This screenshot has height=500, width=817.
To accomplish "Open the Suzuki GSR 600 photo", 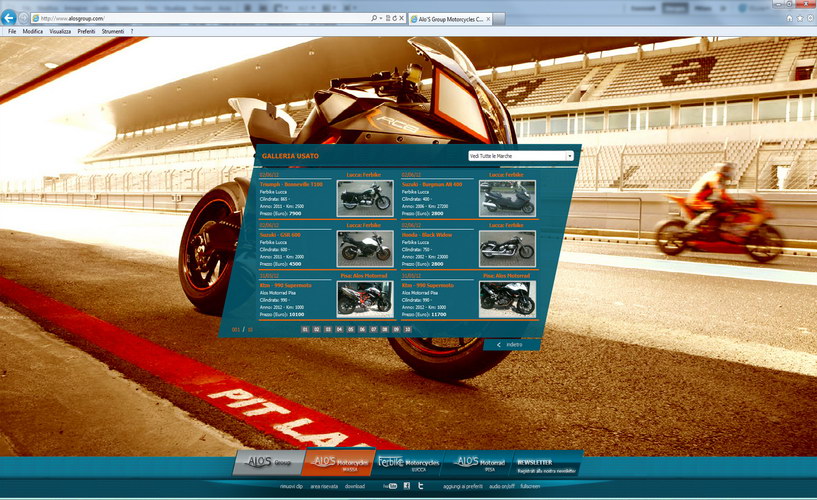I will pyautogui.click(x=365, y=249).
